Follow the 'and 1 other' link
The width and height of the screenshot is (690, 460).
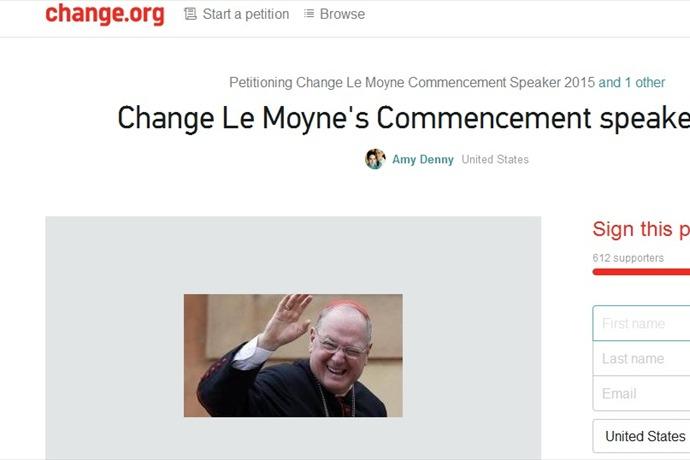point(631,82)
